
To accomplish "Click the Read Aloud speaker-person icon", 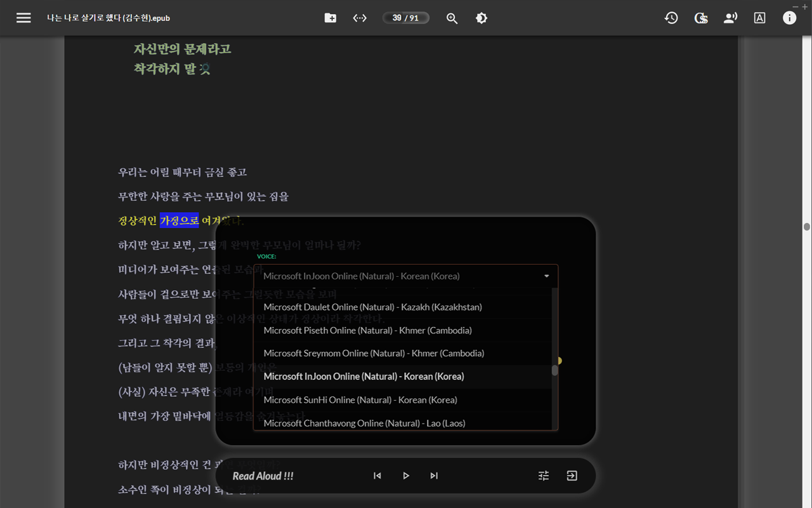I will pos(730,18).
